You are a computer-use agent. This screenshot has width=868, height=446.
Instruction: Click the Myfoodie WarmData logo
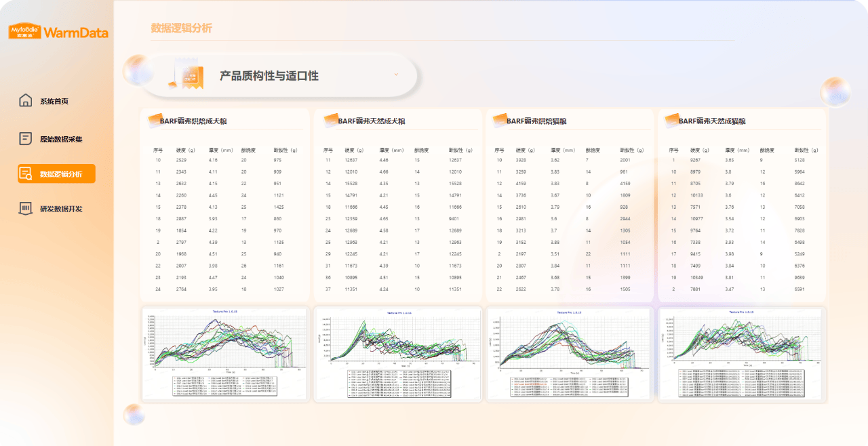(x=58, y=32)
